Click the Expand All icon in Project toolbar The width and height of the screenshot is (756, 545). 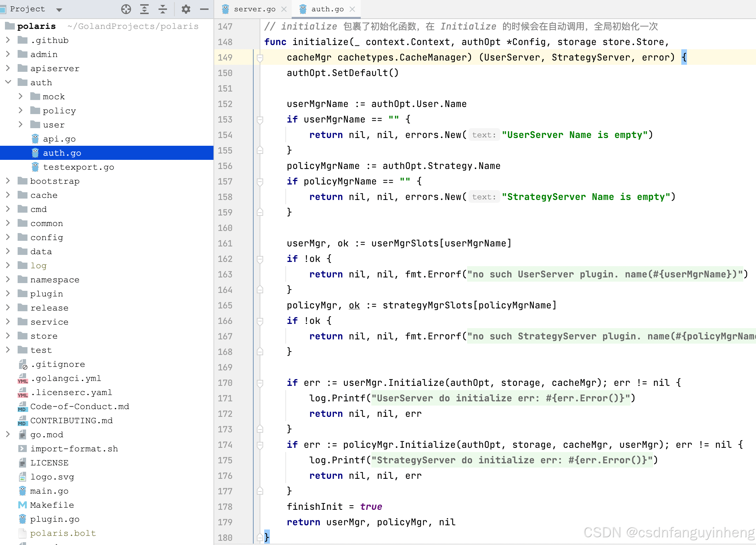pos(144,9)
